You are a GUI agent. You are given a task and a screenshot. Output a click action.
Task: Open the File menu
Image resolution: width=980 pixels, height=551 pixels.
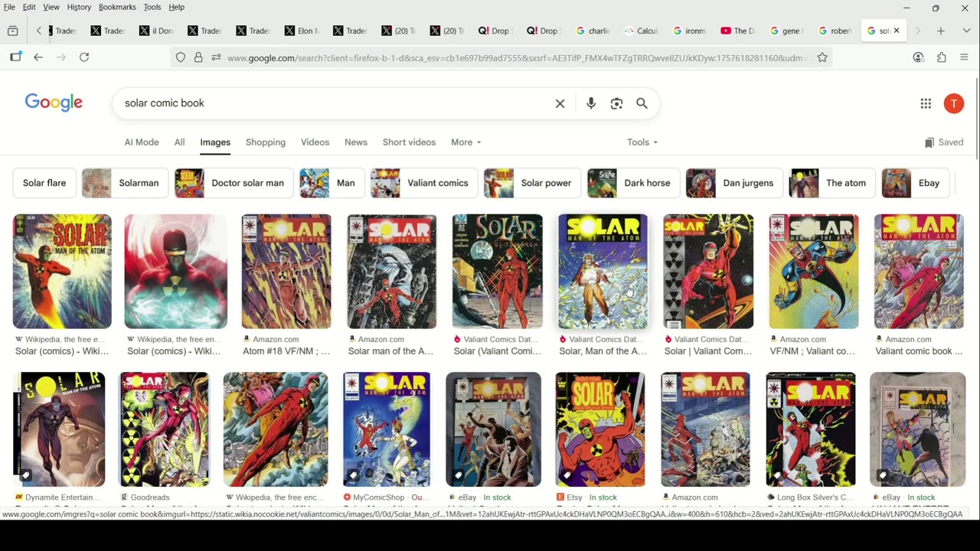(x=9, y=7)
